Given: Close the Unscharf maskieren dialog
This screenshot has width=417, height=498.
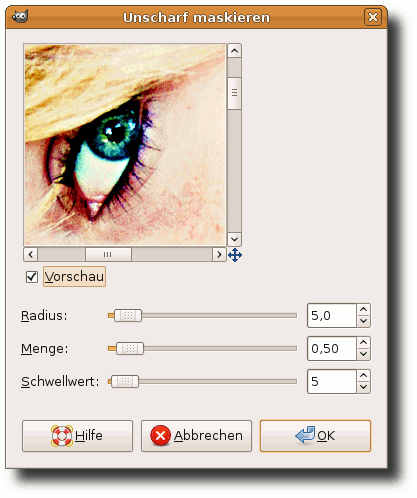Looking at the screenshot, I should coord(373,17).
